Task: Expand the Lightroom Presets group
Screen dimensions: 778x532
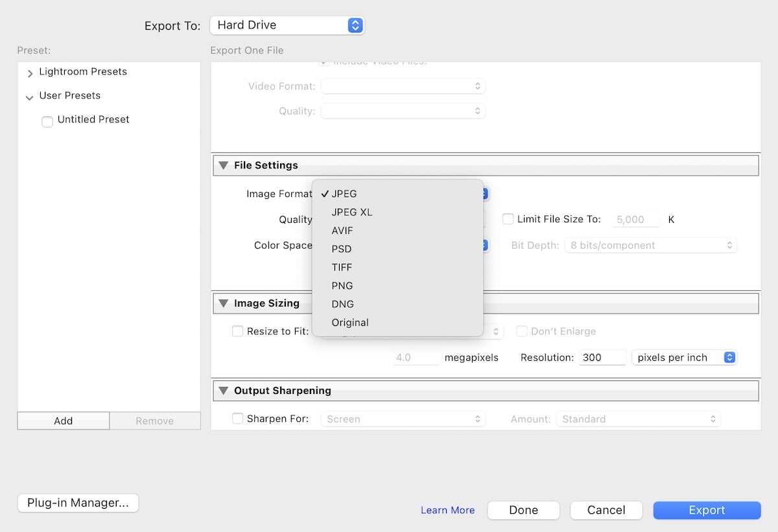Action: click(x=30, y=72)
